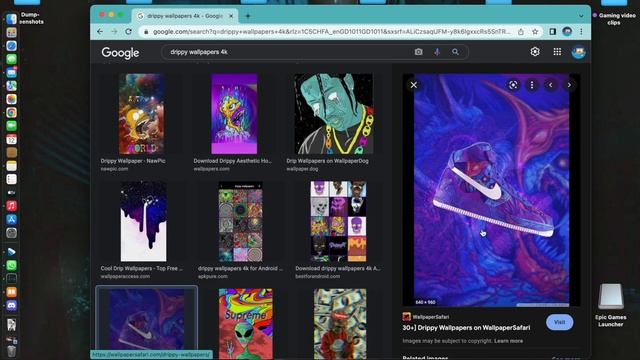The height and width of the screenshot is (360, 640).
Task: Open the Google account avatar
Action: (578, 52)
